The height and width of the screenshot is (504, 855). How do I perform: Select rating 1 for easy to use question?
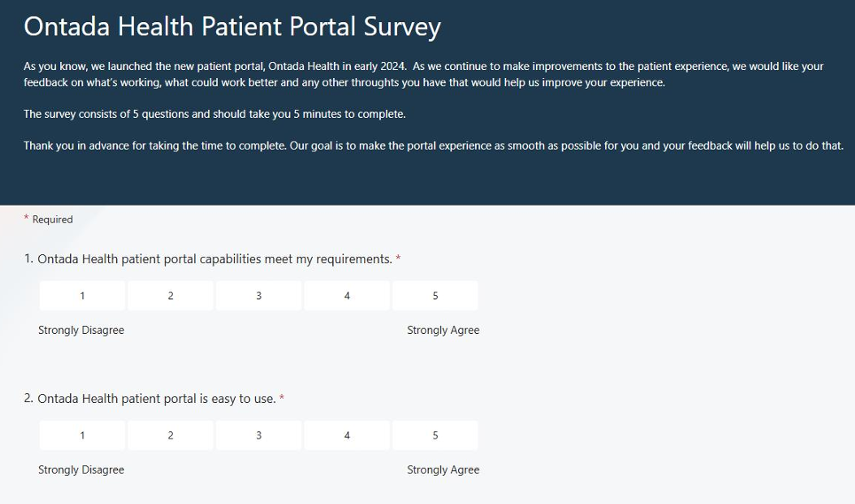(x=82, y=435)
